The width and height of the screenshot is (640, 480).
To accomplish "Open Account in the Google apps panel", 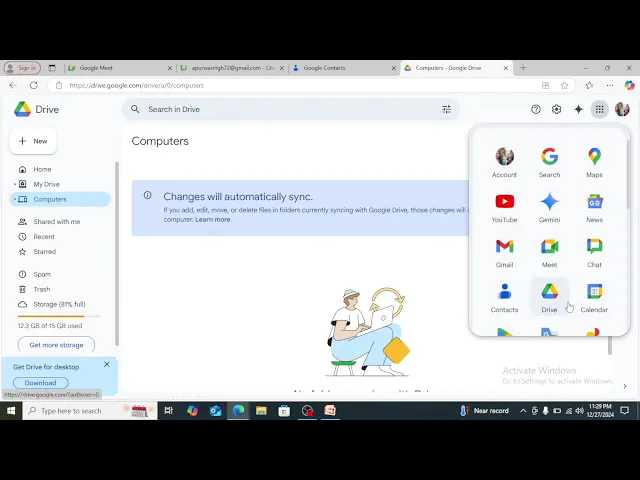I will (x=504, y=162).
